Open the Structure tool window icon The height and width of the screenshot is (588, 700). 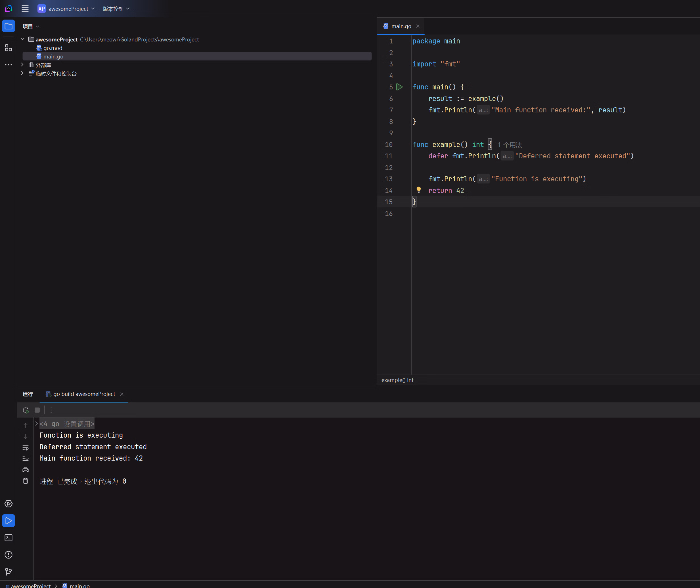8,48
